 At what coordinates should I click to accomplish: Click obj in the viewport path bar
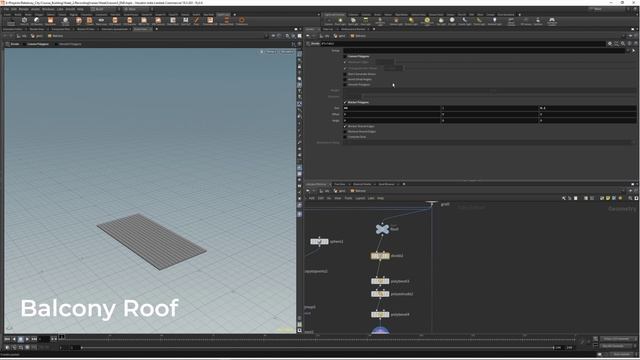[x=22, y=36]
